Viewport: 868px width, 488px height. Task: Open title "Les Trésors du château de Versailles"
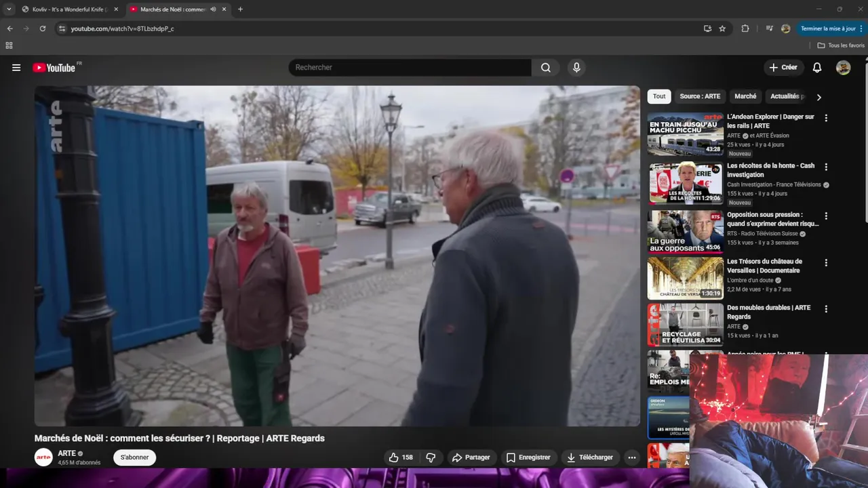(764, 266)
